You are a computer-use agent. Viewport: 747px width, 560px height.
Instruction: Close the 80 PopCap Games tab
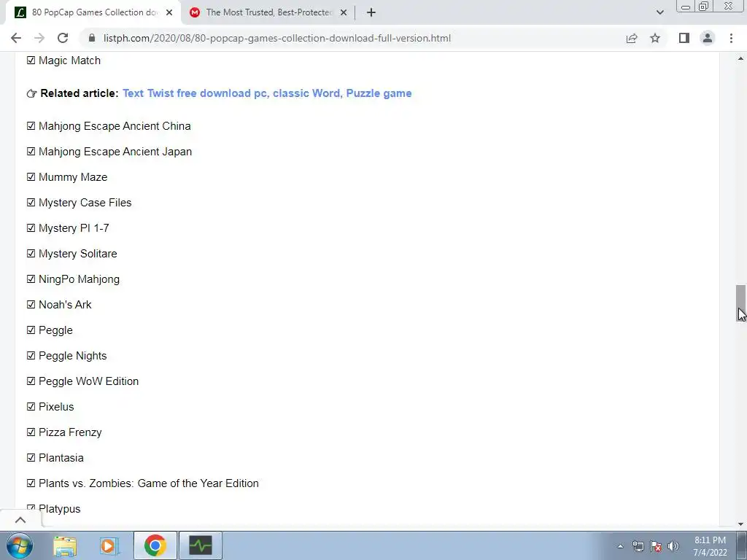(169, 12)
